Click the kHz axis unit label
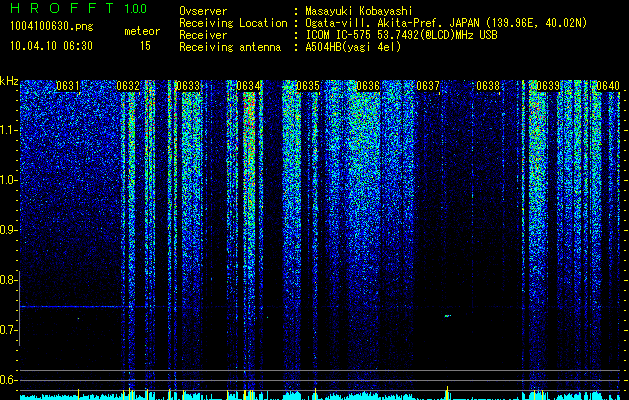The image size is (629, 400). pos(9,81)
